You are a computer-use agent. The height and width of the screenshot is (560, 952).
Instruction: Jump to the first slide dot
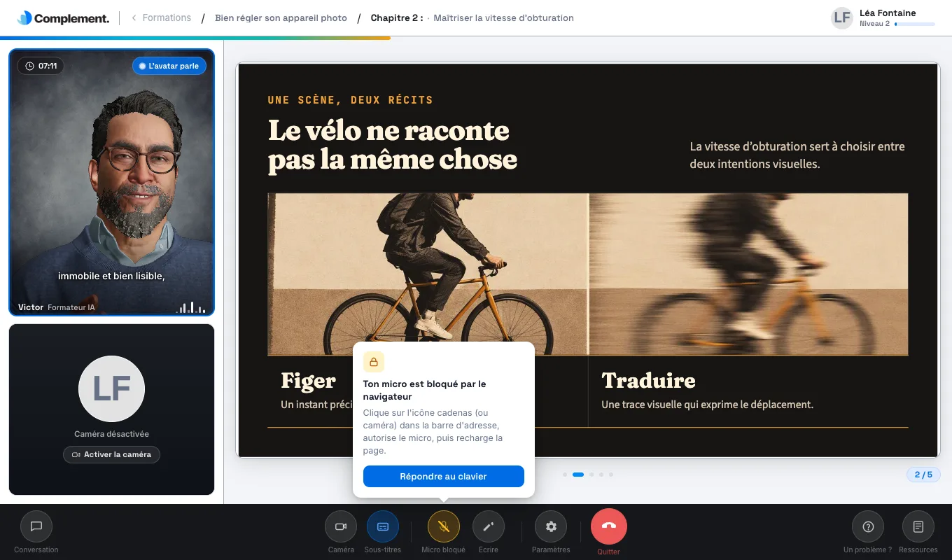[565, 475]
